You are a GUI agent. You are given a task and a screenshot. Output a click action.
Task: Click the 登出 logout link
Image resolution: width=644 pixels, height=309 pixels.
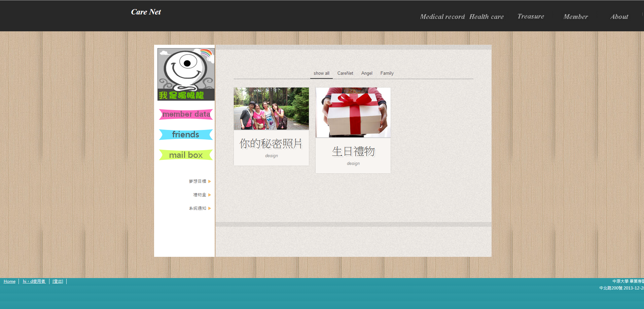tap(58, 281)
